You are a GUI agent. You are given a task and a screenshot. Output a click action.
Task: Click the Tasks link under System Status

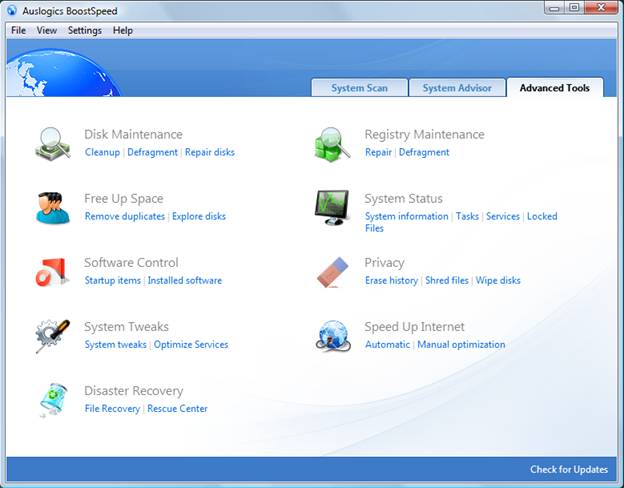click(x=467, y=216)
